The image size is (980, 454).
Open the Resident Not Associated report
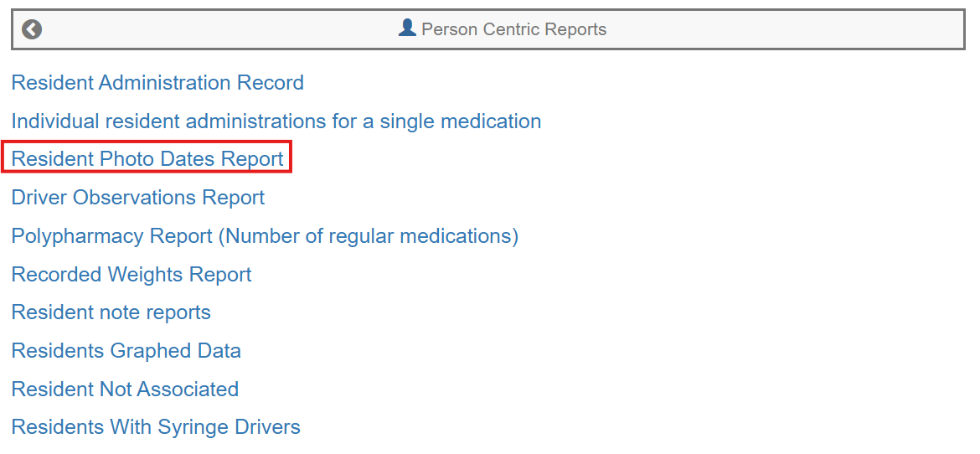click(x=125, y=390)
